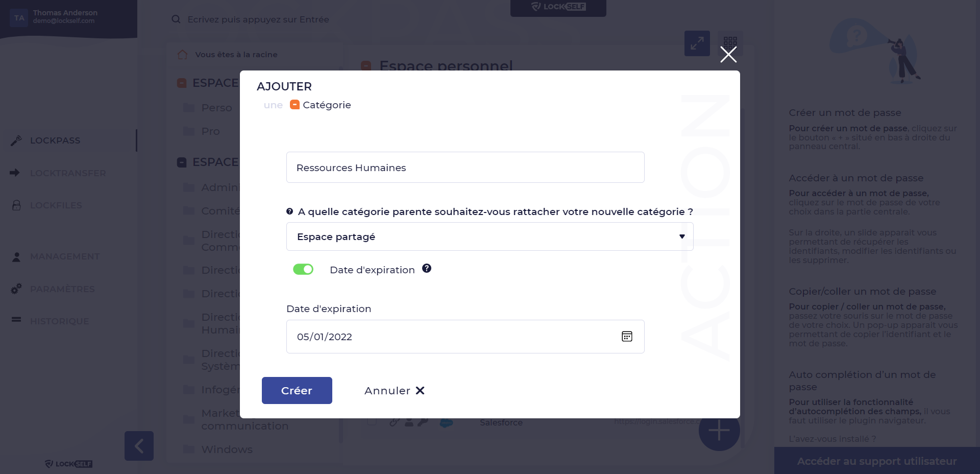Image resolution: width=980 pixels, height=474 pixels.
Task: Close the Ajouter dialog with X
Action: [x=728, y=54]
